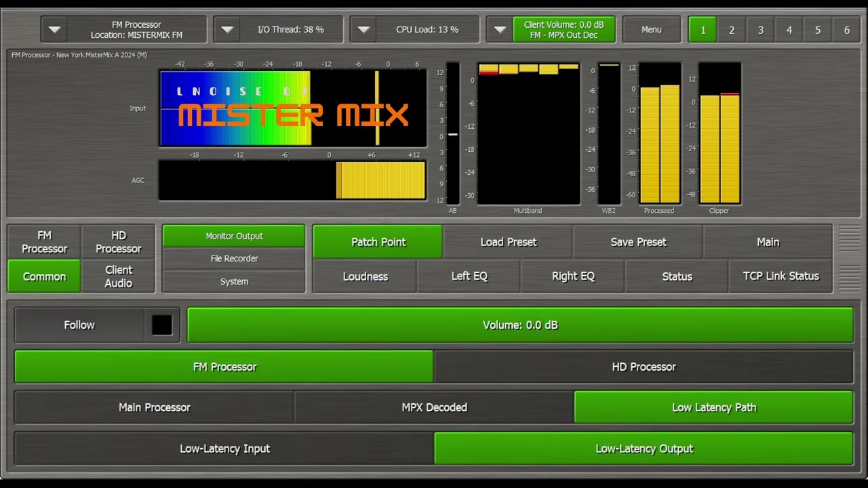Select the Low-Latency Input option

224,449
